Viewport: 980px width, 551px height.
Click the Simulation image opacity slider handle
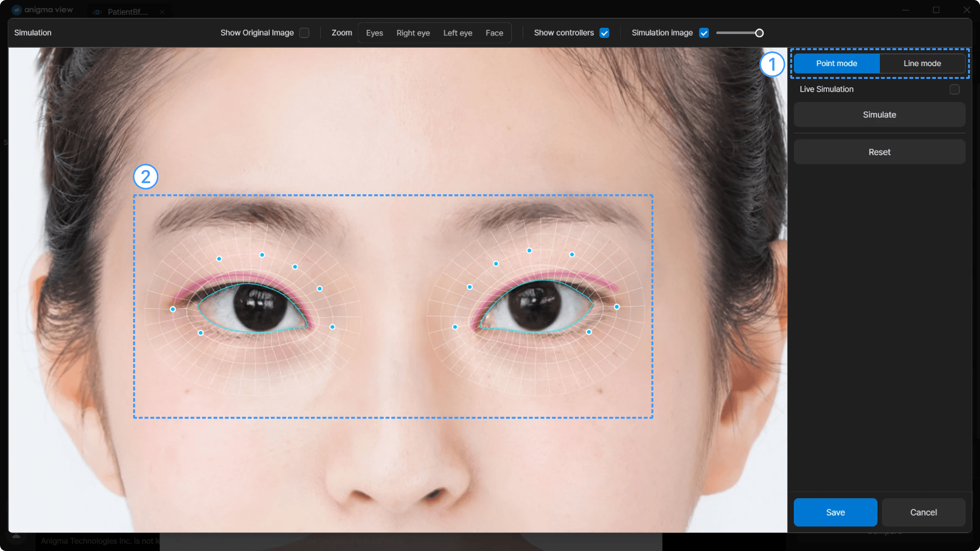(x=759, y=33)
